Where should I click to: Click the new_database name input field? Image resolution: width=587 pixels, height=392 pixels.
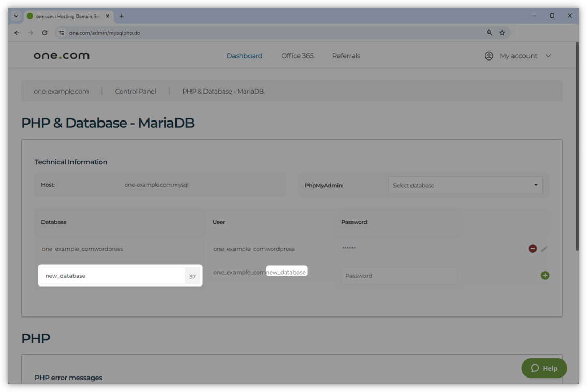(x=113, y=276)
